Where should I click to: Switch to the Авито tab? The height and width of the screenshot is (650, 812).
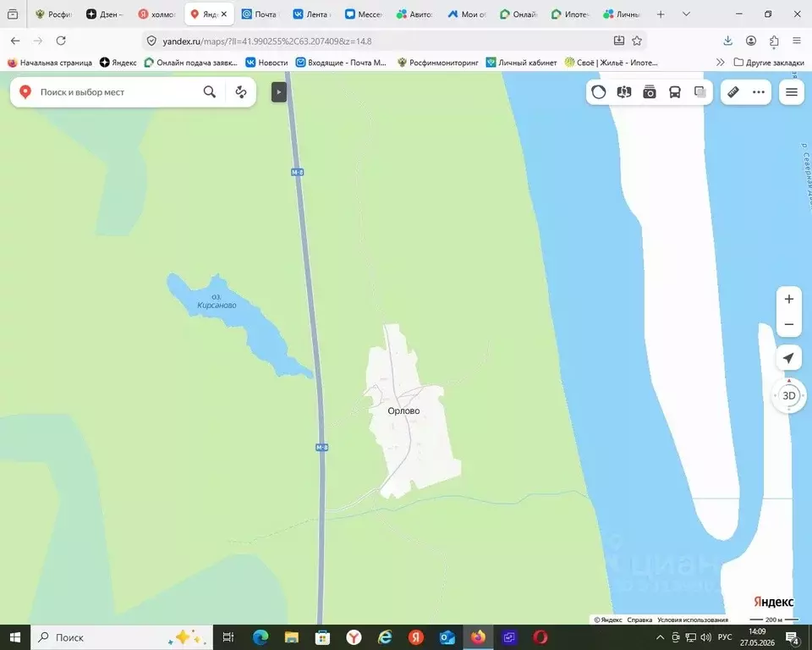414,14
